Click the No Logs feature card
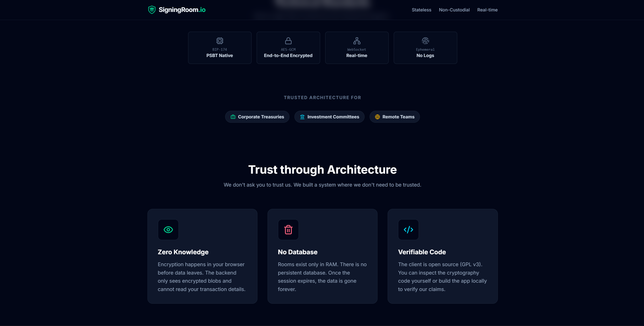The image size is (644, 326). 425,48
